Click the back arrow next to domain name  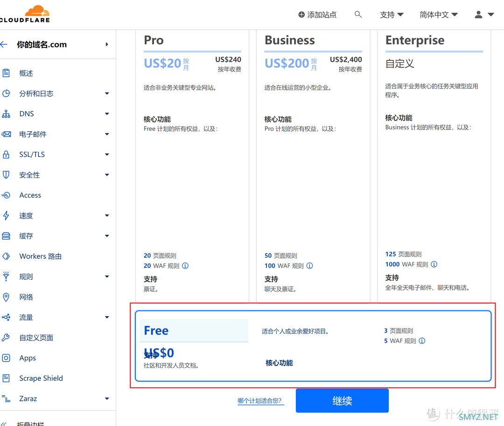4,44
